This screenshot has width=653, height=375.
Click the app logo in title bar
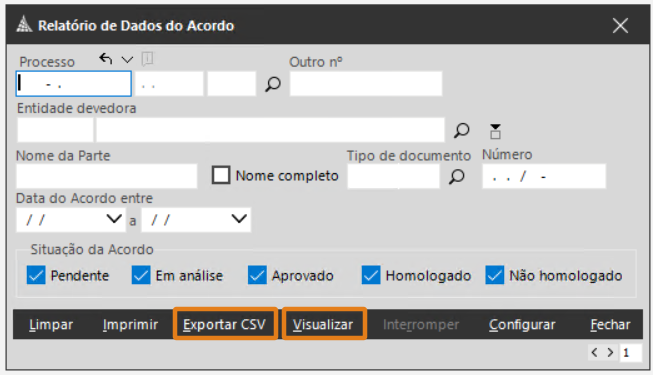(24, 25)
